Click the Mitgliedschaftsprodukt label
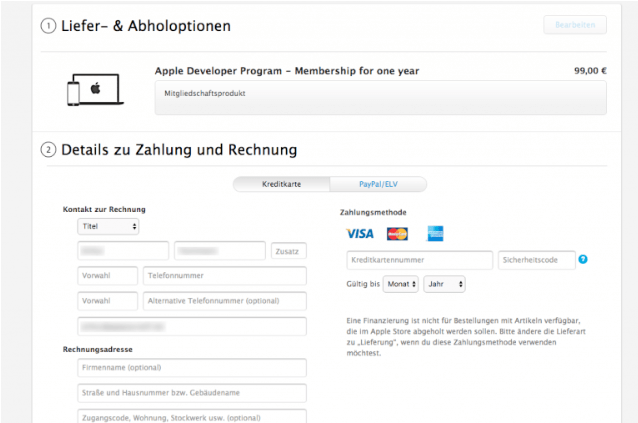This screenshot has width=638, height=423. pyautogui.click(x=205, y=93)
